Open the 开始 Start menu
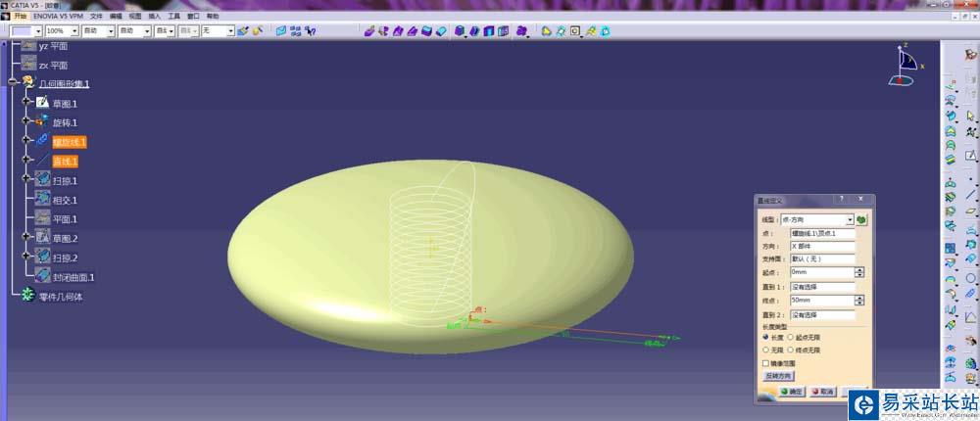Screen dimensions: 980x421 pos(22,16)
